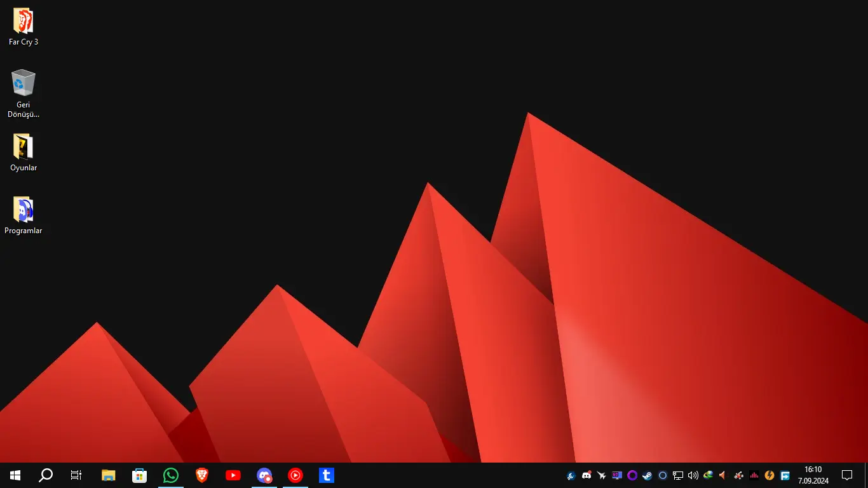Screen dimensions: 868x488
Task: Open the Oyunlar desktop folder
Action: [x=24, y=153]
